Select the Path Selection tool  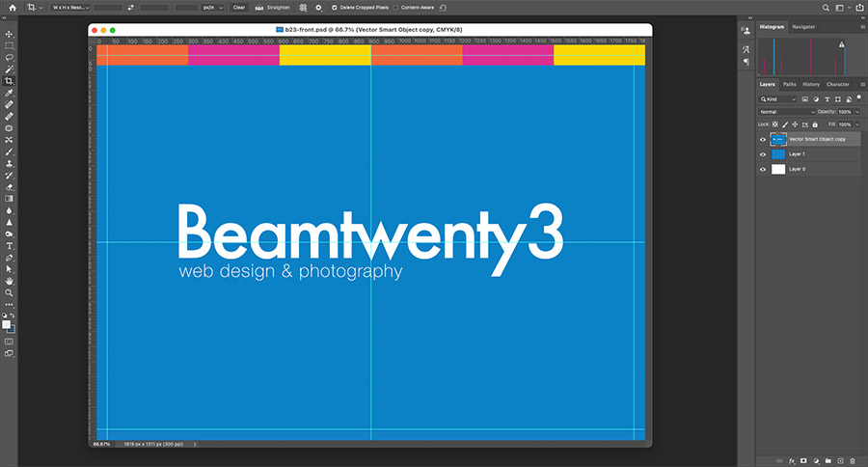coord(9,269)
